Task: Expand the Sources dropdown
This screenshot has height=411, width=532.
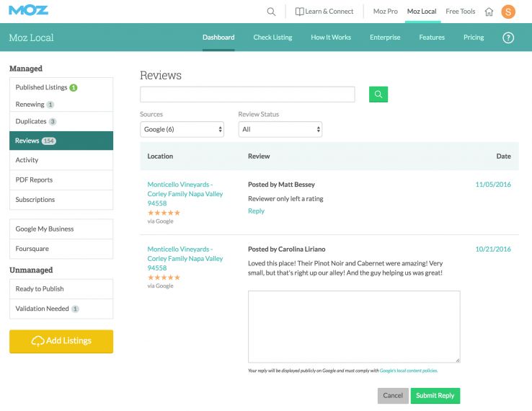Action: coord(182,130)
